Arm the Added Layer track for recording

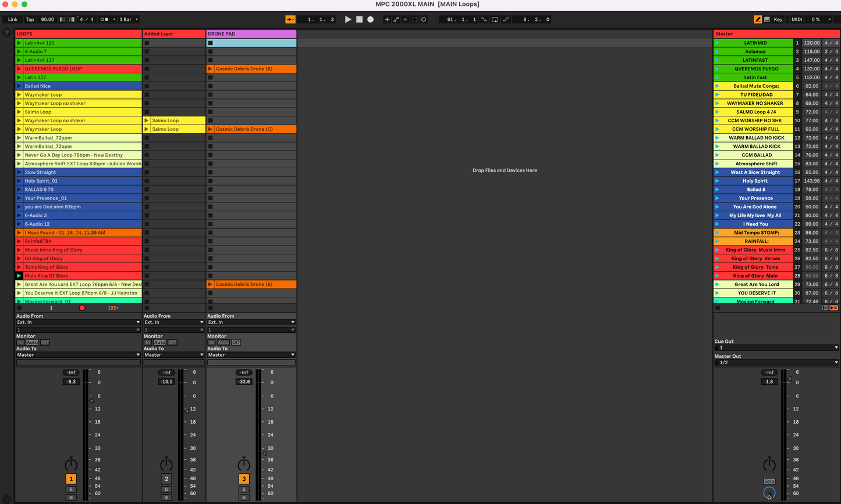click(166, 496)
